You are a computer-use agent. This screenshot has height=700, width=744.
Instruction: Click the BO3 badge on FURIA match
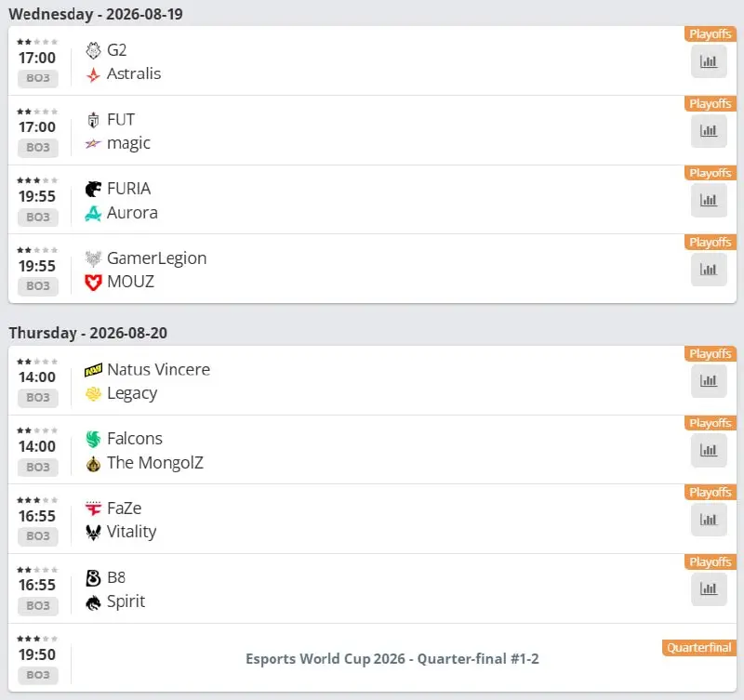tap(38, 218)
